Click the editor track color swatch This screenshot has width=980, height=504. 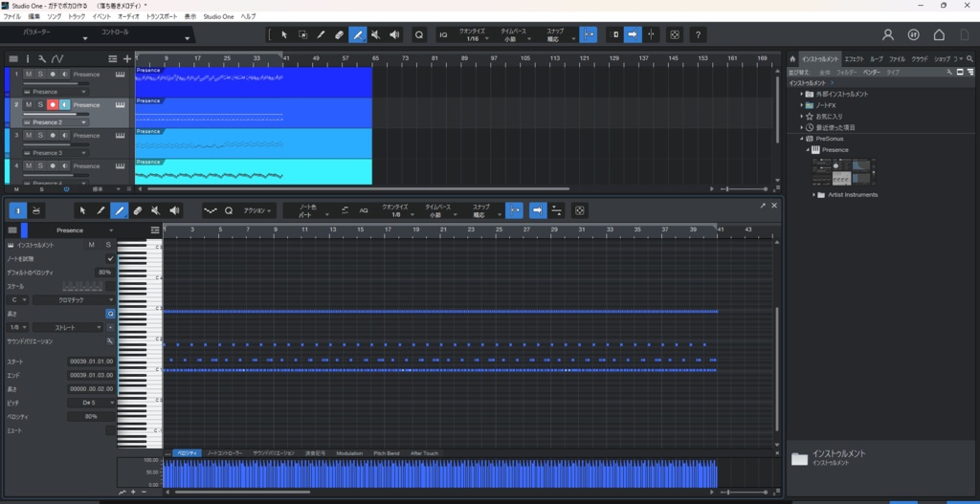click(x=24, y=230)
